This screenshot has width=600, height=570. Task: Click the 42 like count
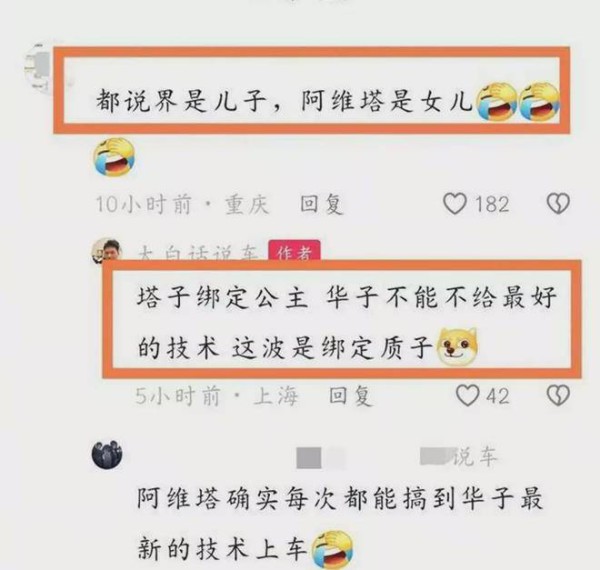[x=497, y=396]
